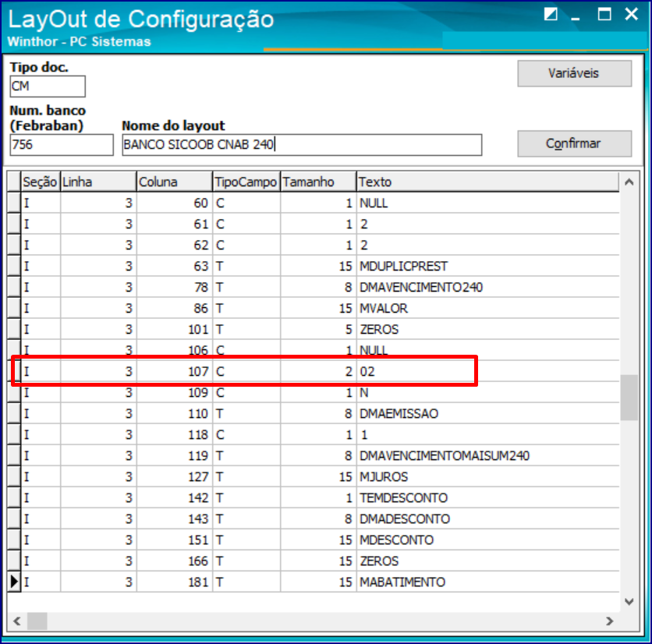Edit the Nome do layout field
Image resolution: width=652 pixels, height=644 pixels.
(x=302, y=145)
